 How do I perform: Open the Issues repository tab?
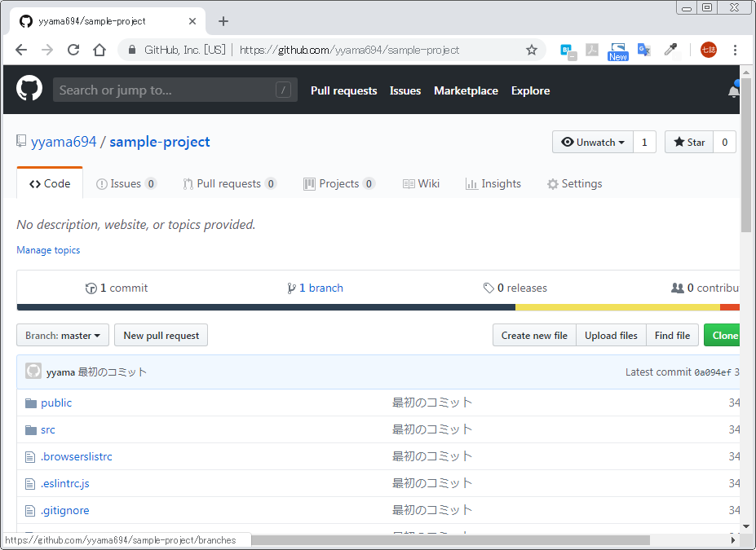click(126, 183)
